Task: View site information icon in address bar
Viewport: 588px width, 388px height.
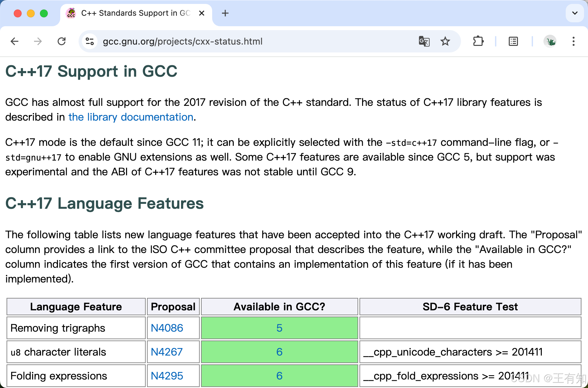Action: [90, 41]
